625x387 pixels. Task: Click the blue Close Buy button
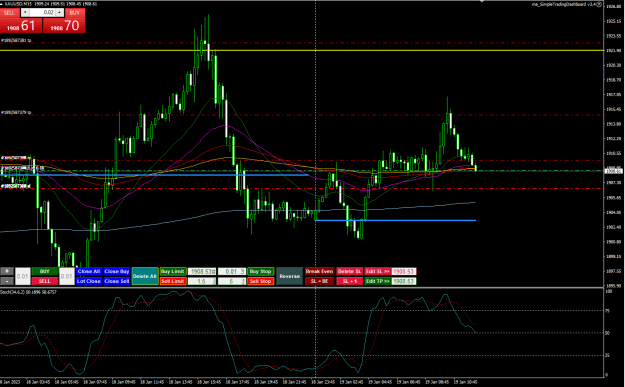pyautogui.click(x=117, y=271)
